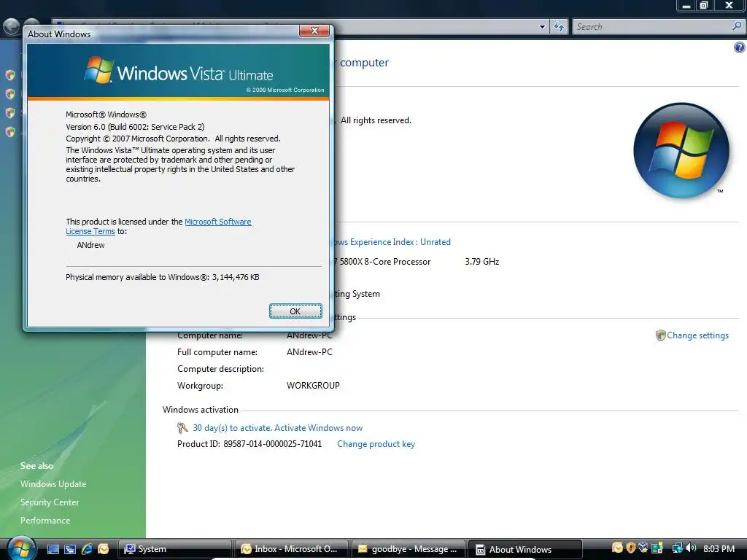This screenshot has height=560, width=747.
Task: Click the Back arrow in System window
Action: pyautogui.click(x=12, y=27)
